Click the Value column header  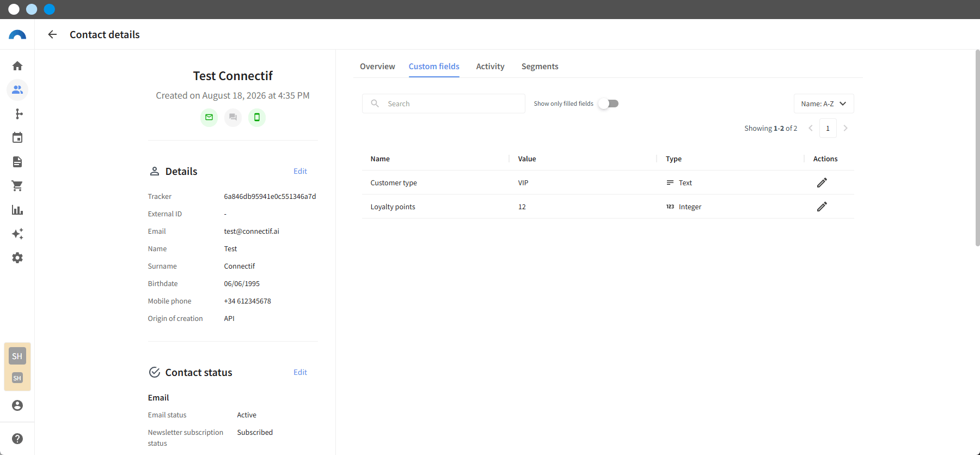pos(527,159)
